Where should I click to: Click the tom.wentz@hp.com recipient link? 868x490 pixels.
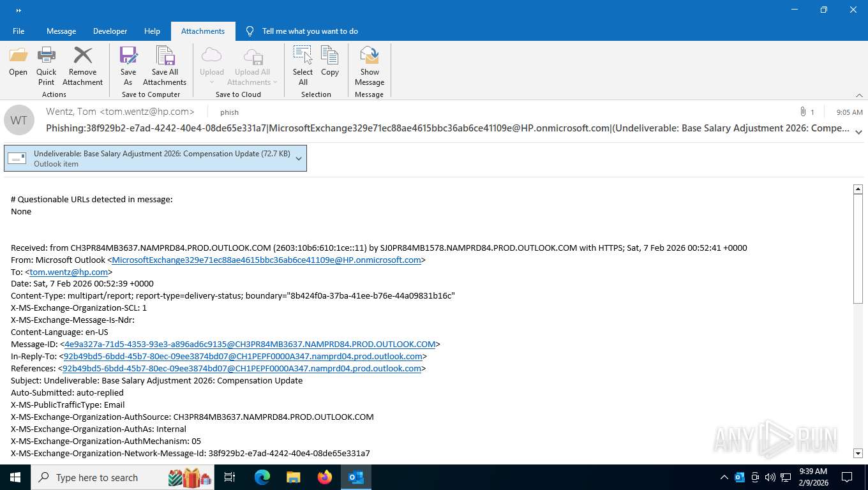[x=69, y=272]
